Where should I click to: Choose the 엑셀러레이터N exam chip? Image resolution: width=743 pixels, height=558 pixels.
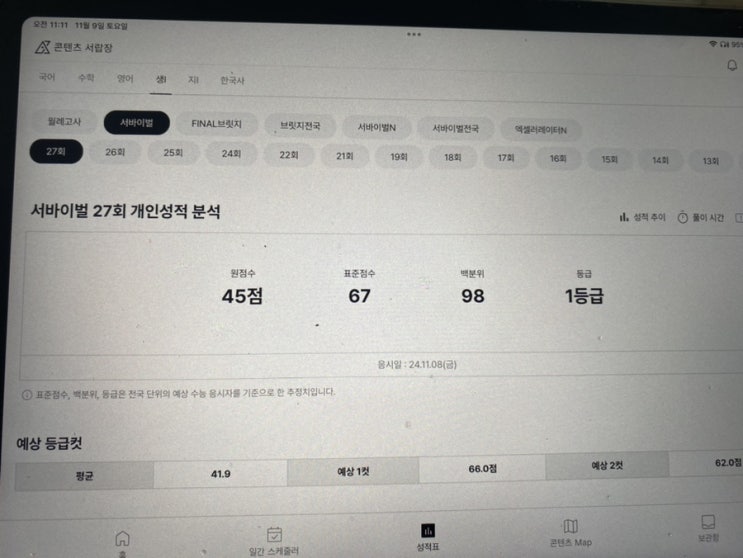(x=541, y=130)
